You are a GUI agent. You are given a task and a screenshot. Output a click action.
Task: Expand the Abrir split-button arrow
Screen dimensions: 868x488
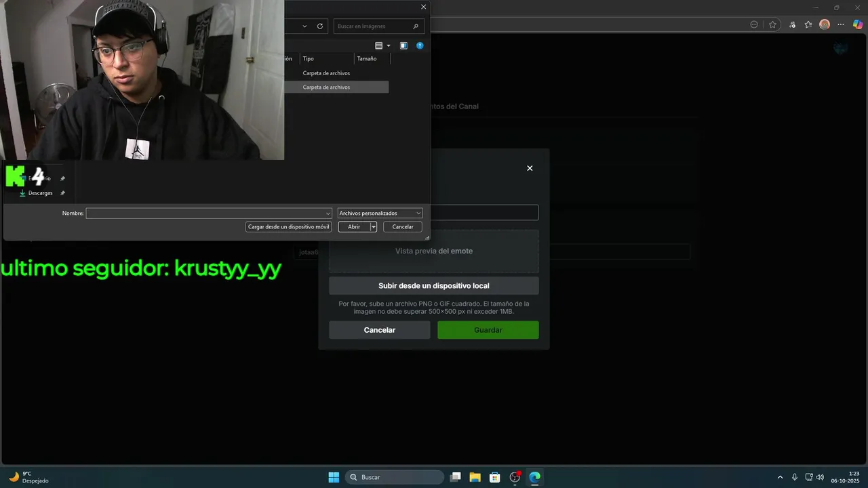(374, 227)
